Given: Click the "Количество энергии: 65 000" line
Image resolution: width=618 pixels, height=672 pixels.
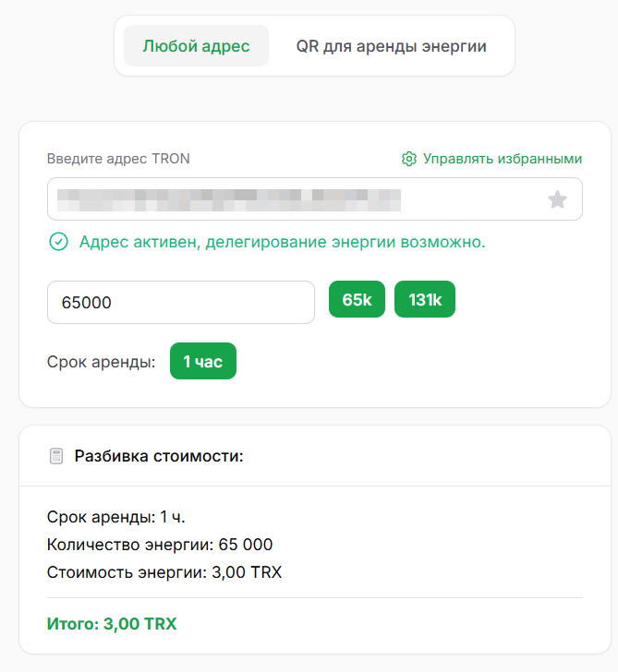Looking at the screenshot, I should click(x=160, y=545).
